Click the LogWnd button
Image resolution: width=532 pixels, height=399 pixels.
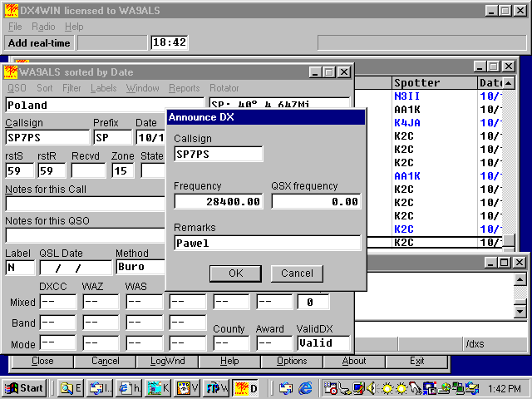pyautogui.click(x=167, y=361)
